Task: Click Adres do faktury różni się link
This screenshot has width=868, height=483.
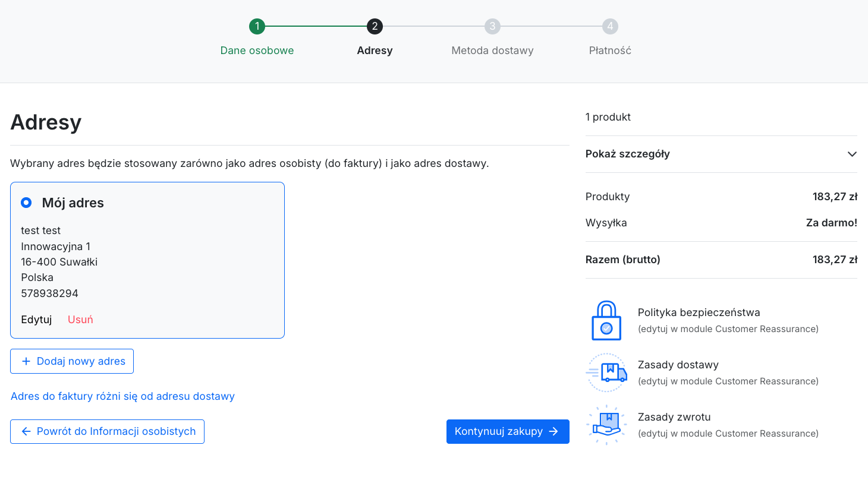Action: coord(122,396)
